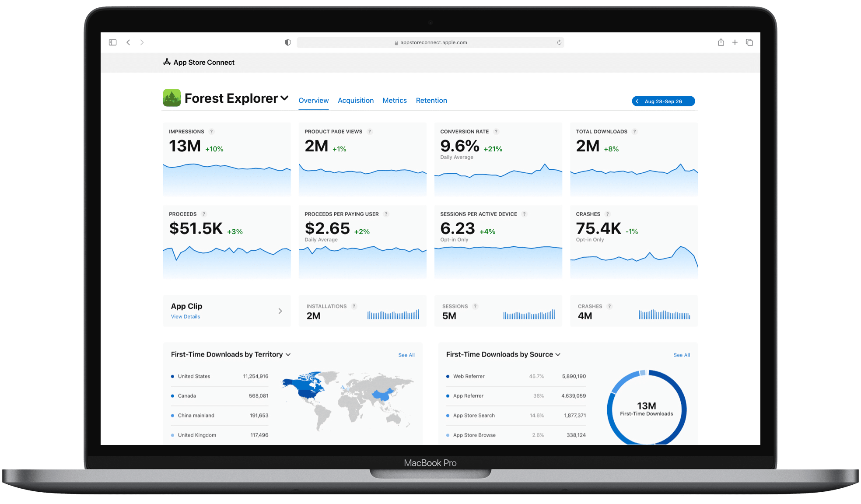Select the App Store Browse source row
The image size is (861, 504).
point(516,435)
